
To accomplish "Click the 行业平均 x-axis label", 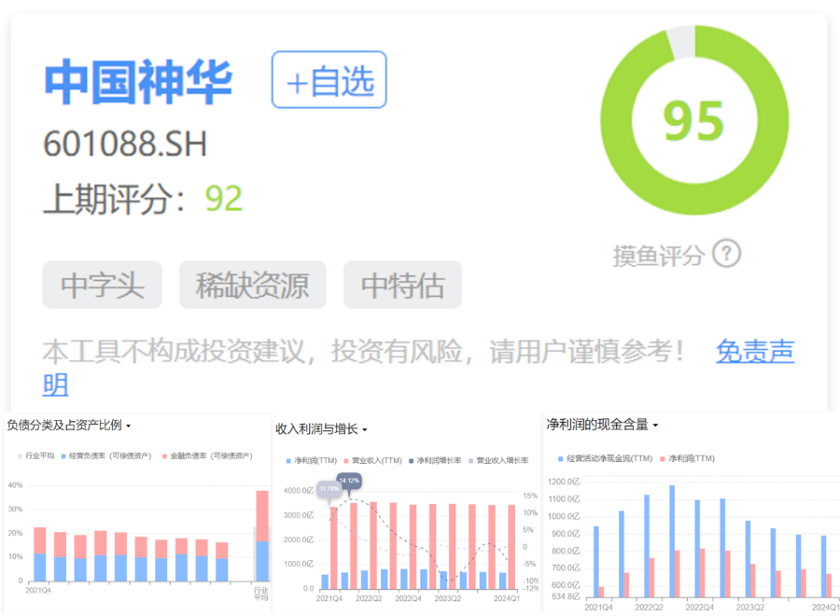I will click(x=261, y=594).
